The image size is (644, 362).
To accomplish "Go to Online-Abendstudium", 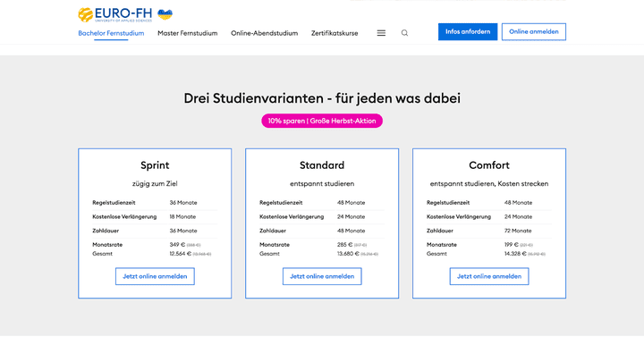I will [264, 33].
